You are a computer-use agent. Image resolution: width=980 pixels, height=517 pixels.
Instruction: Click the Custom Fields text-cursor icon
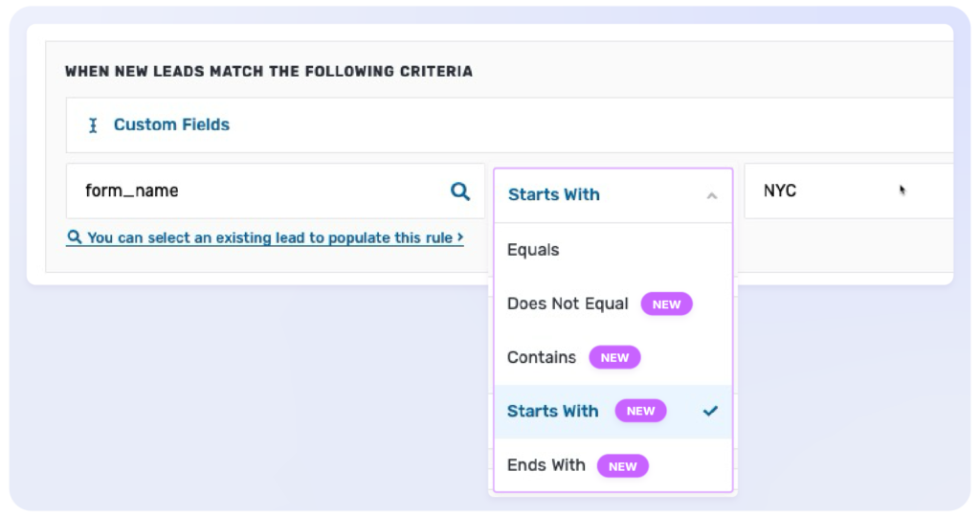click(x=93, y=125)
